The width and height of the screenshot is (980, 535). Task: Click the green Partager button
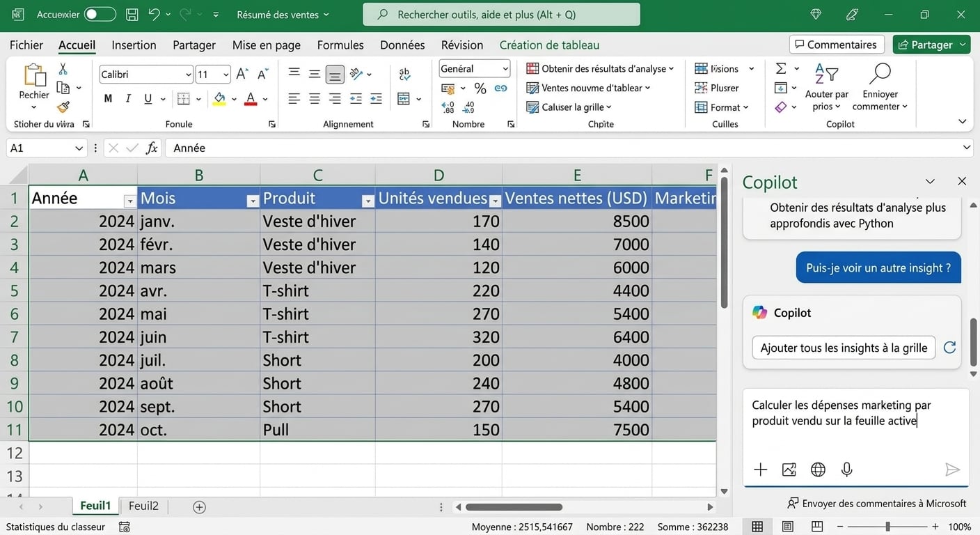tap(931, 45)
